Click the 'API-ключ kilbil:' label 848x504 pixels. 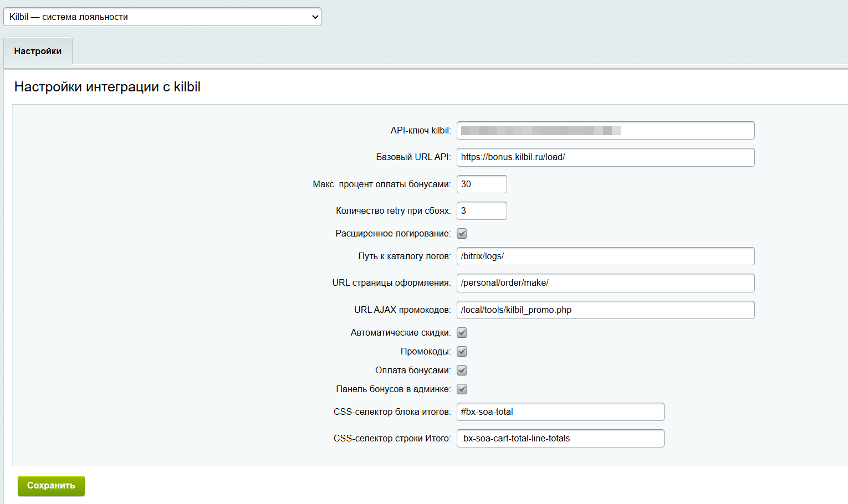pyautogui.click(x=421, y=131)
